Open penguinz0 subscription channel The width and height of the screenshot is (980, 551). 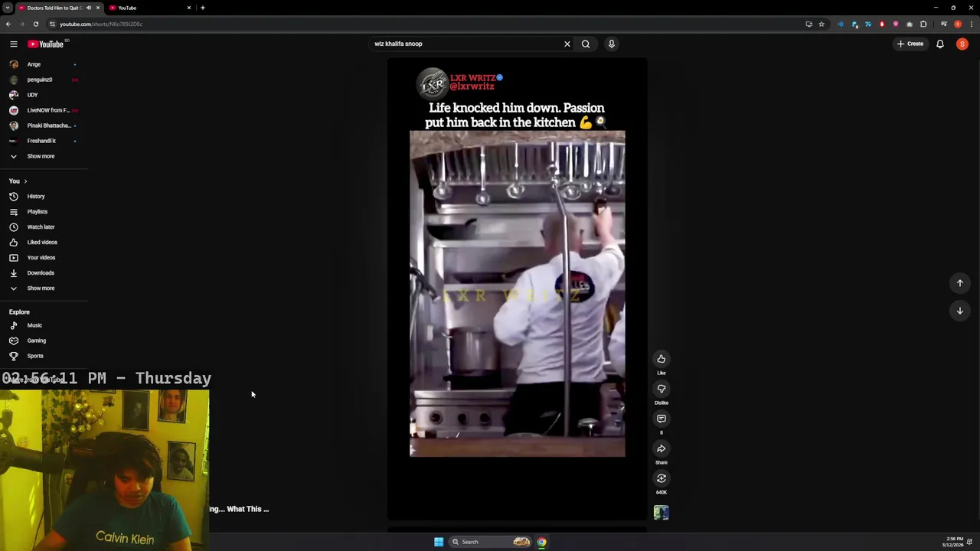[x=44, y=80]
